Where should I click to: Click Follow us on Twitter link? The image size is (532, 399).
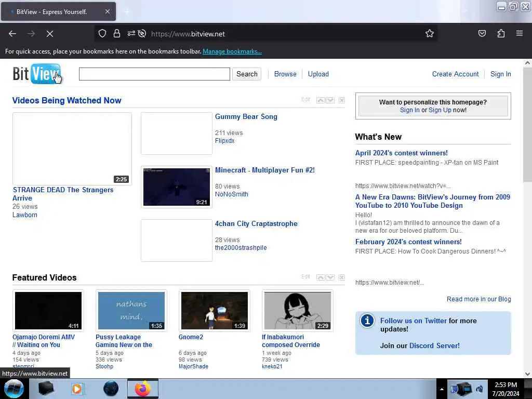click(413, 321)
